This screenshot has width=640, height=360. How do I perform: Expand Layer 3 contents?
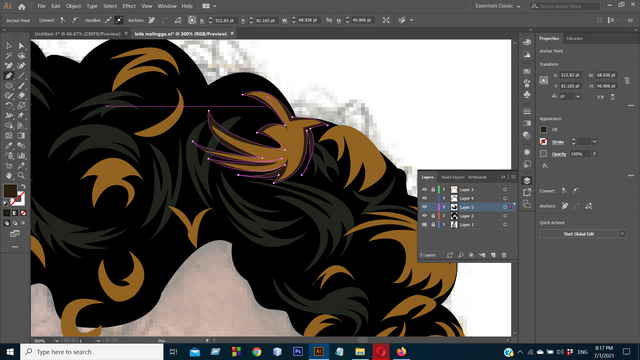point(444,189)
